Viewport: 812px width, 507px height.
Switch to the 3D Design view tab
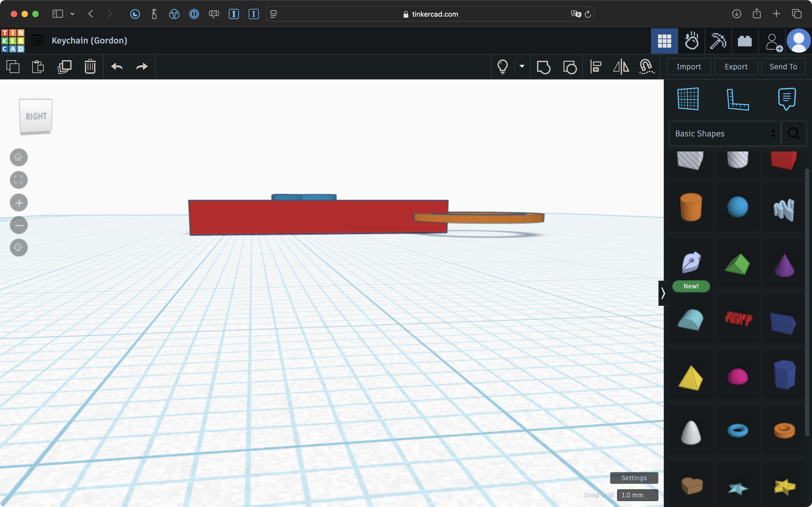tap(664, 41)
